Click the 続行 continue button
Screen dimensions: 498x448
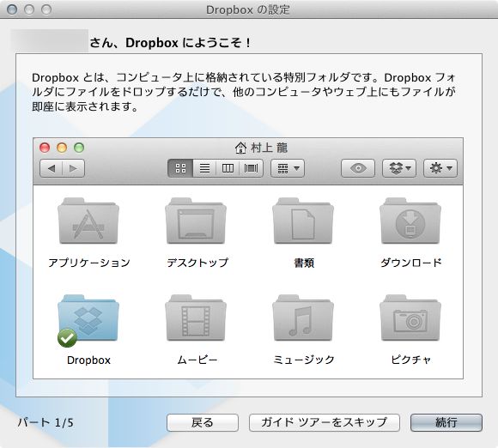click(x=446, y=422)
